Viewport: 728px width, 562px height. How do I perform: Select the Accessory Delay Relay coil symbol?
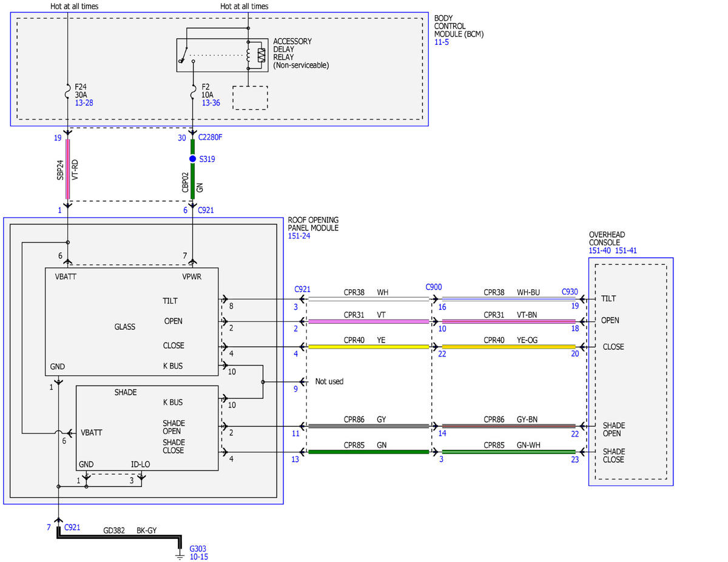click(x=248, y=55)
